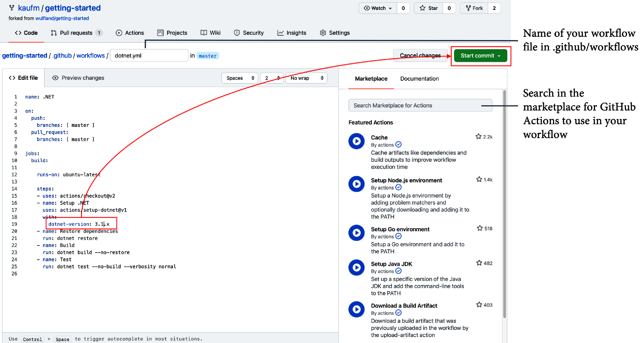This screenshot has width=644, height=343.
Task: Click the fork count 2
Action: (x=494, y=8)
